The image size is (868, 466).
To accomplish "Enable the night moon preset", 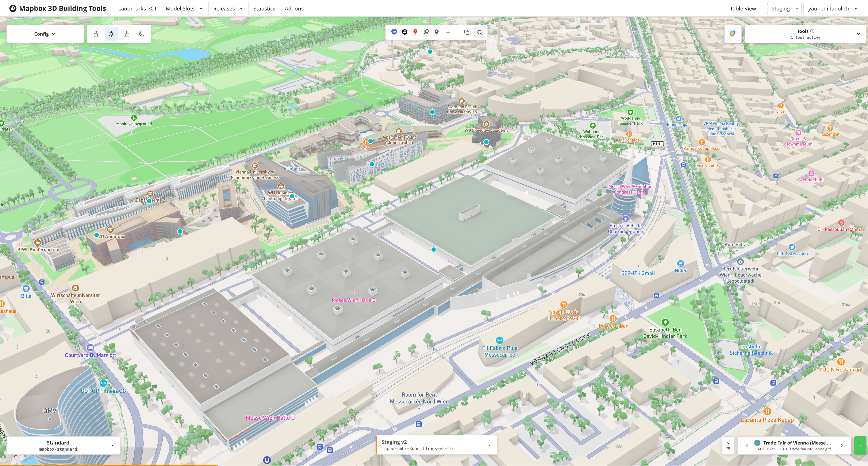I will tap(142, 34).
